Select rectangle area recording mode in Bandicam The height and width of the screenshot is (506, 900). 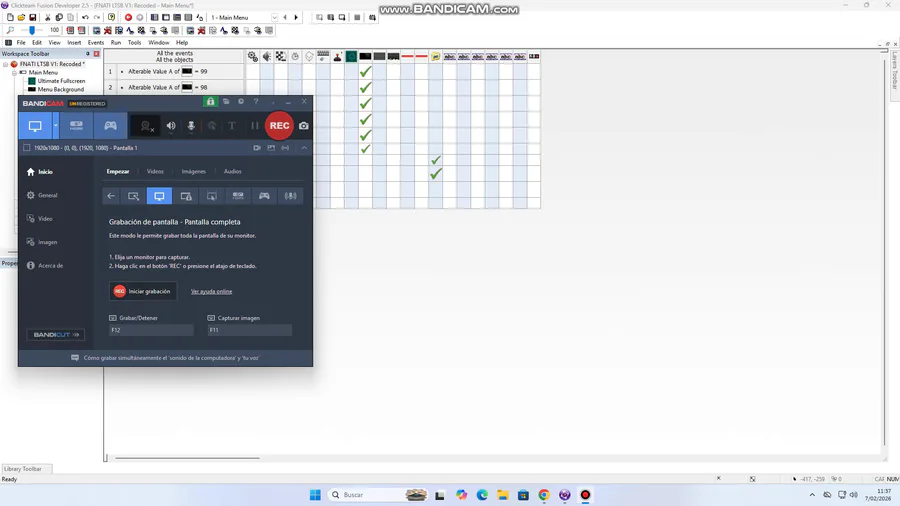coord(133,196)
